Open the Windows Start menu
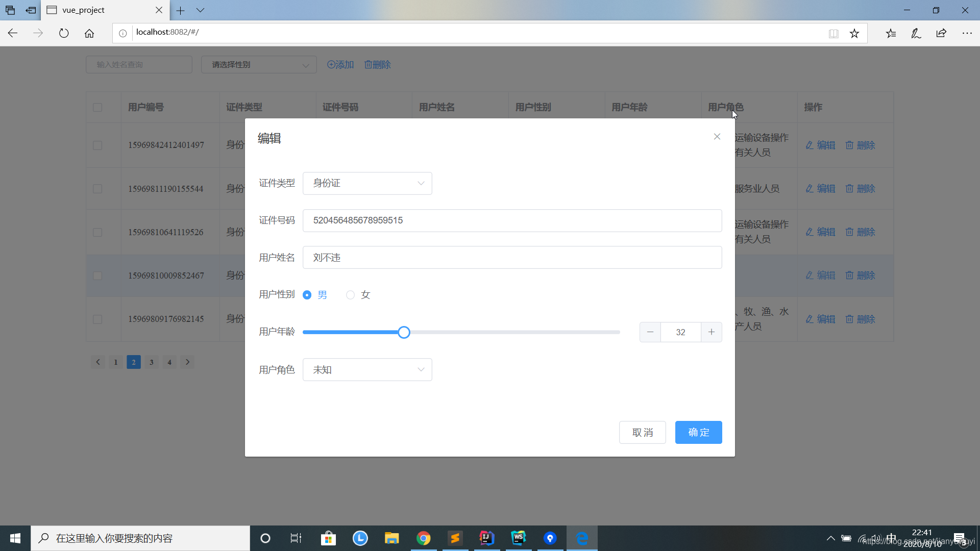The image size is (980, 551). (x=15, y=538)
